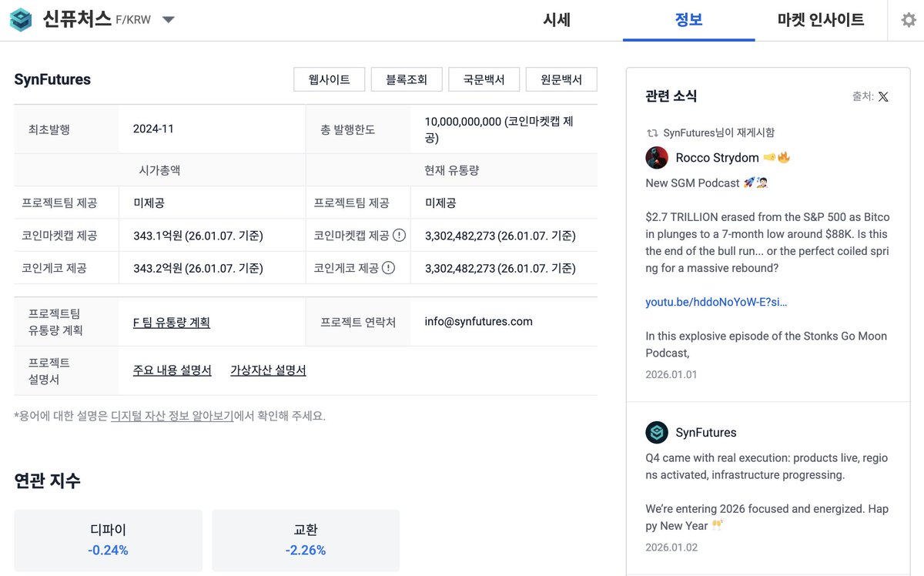
Task: Open the settings gear icon
Action: [909, 20]
